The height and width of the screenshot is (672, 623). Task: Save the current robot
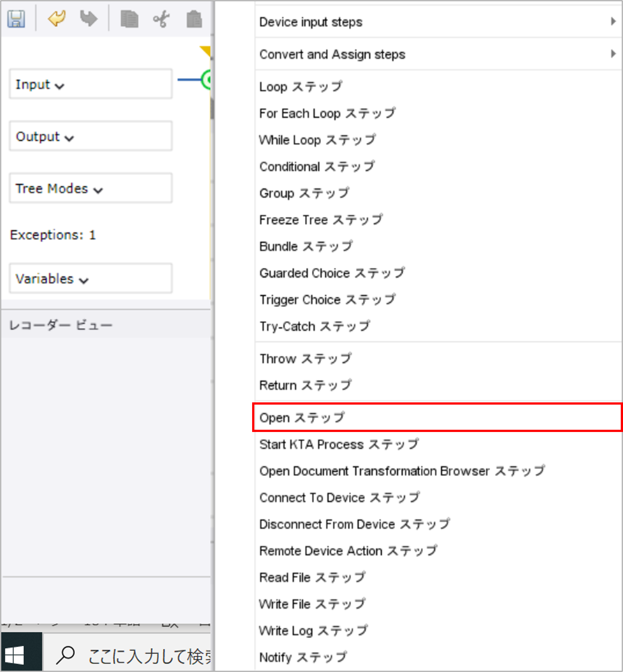click(x=16, y=19)
